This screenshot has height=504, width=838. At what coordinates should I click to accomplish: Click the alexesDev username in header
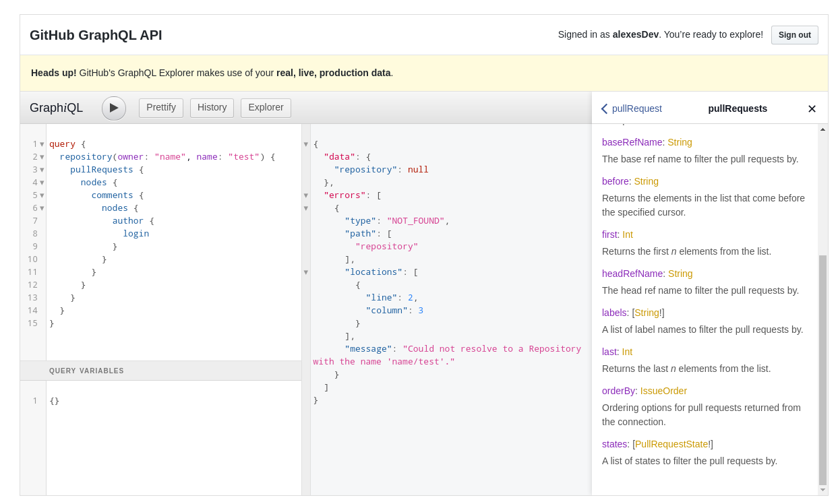click(636, 34)
